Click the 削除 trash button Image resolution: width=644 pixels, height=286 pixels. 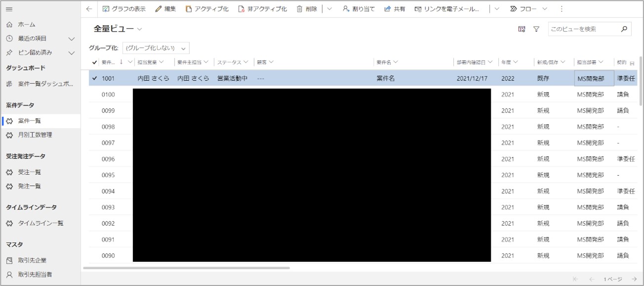306,9
